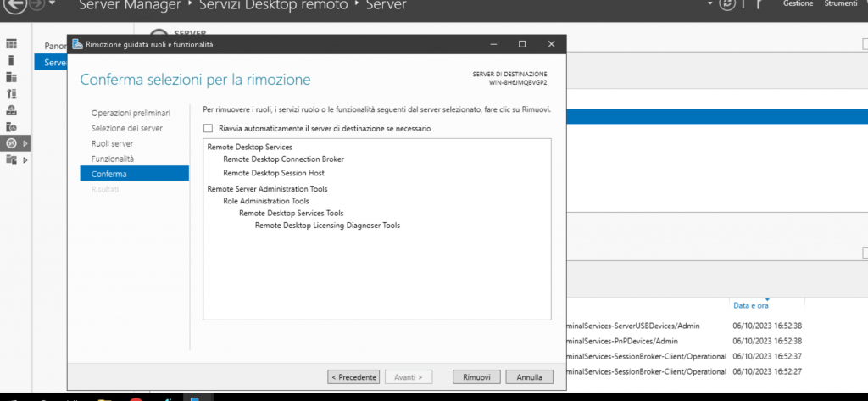The width and height of the screenshot is (868, 401).
Task: Open the notifications flag icon
Action: (759, 5)
